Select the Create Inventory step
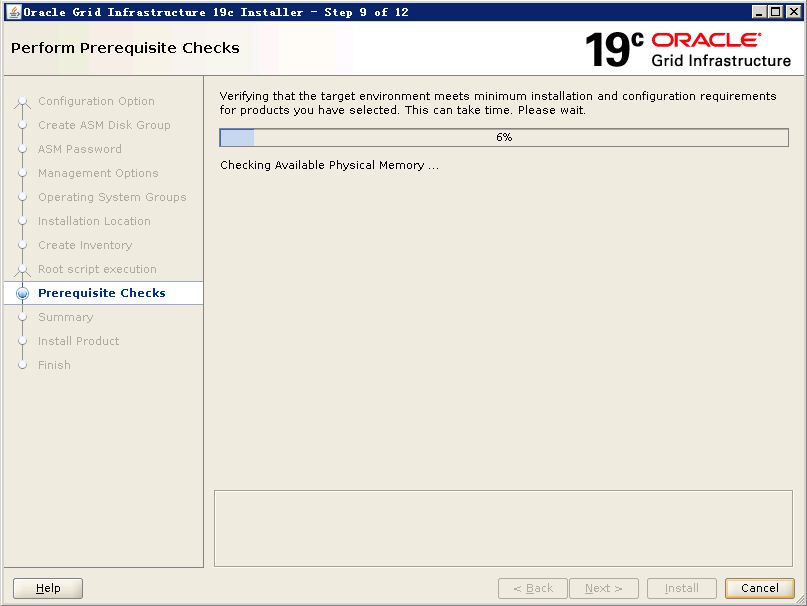807x606 pixels. point(85,245)
